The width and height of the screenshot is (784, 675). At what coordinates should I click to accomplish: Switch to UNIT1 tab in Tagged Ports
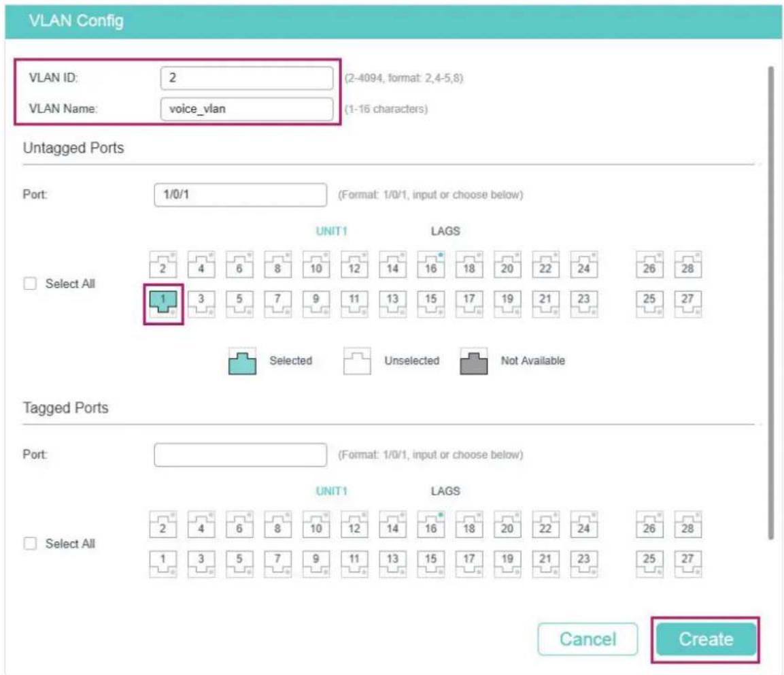[x=332, y=491]
